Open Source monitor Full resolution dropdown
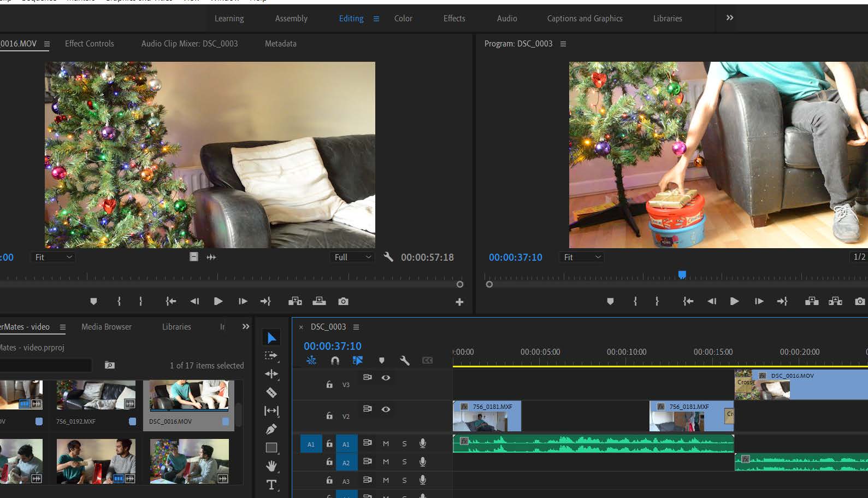The image size is (868, 498). 353,257
